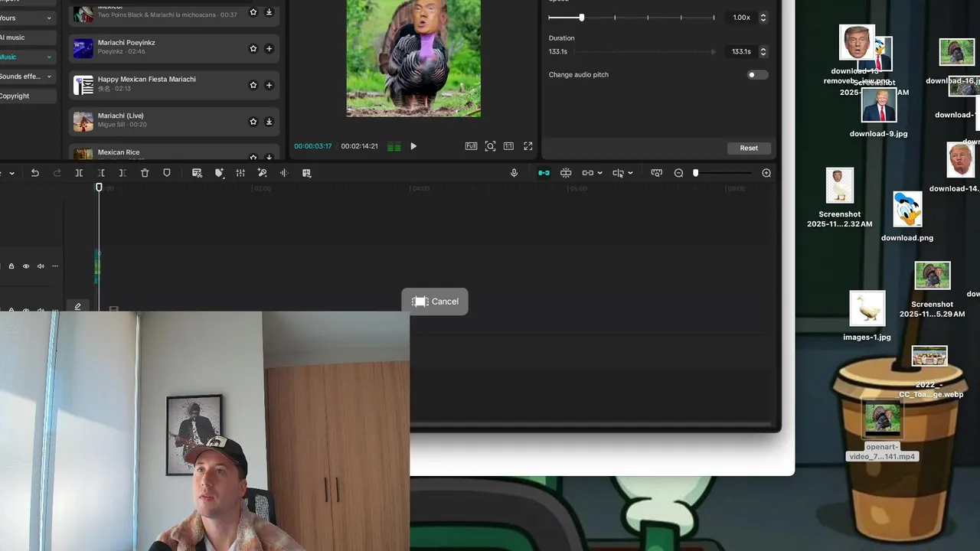The image size is (980, 551).
Task: Click the Cancel capture button
Action: click(x=435, y=302)
